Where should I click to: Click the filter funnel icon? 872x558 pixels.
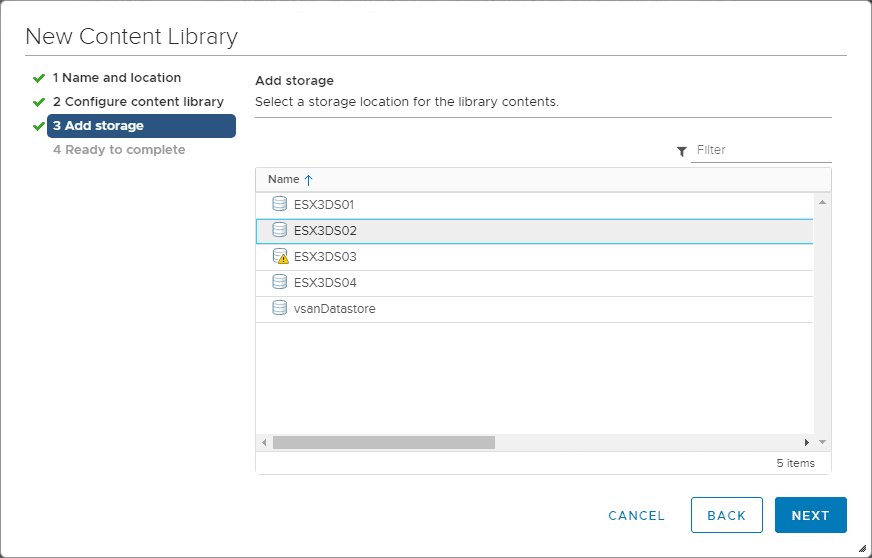click(x=682, y=151)
